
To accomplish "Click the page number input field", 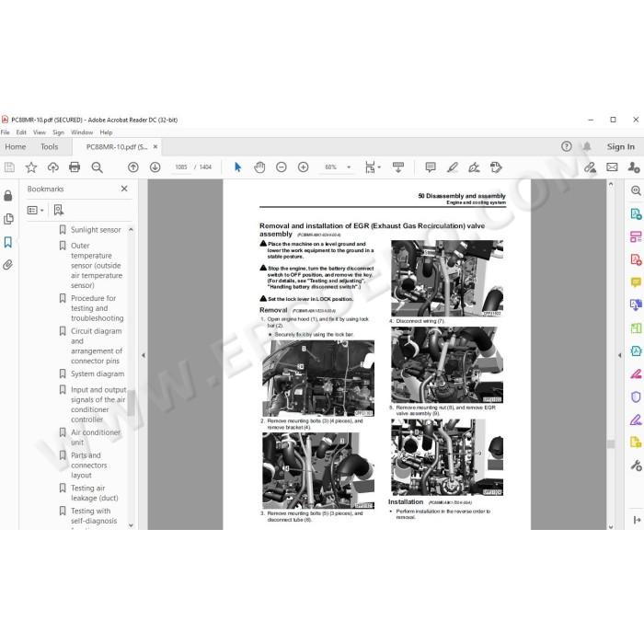I will [181, 167].
